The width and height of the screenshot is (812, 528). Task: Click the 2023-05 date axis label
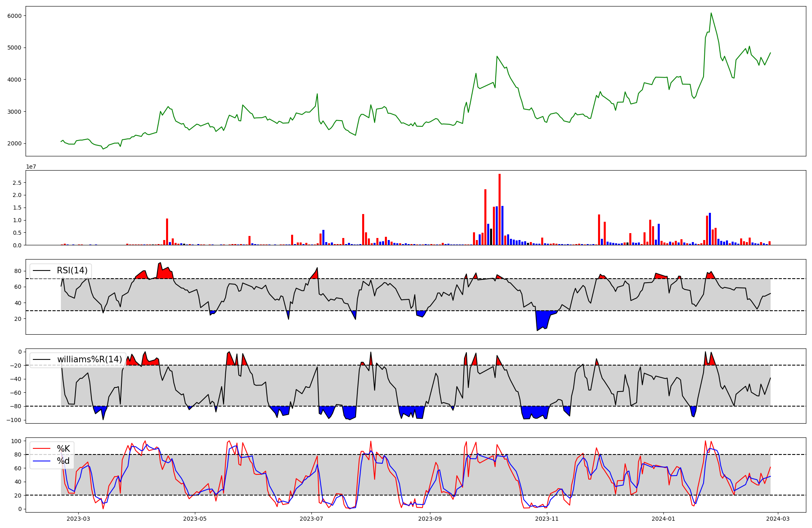[x=195, y=519]
